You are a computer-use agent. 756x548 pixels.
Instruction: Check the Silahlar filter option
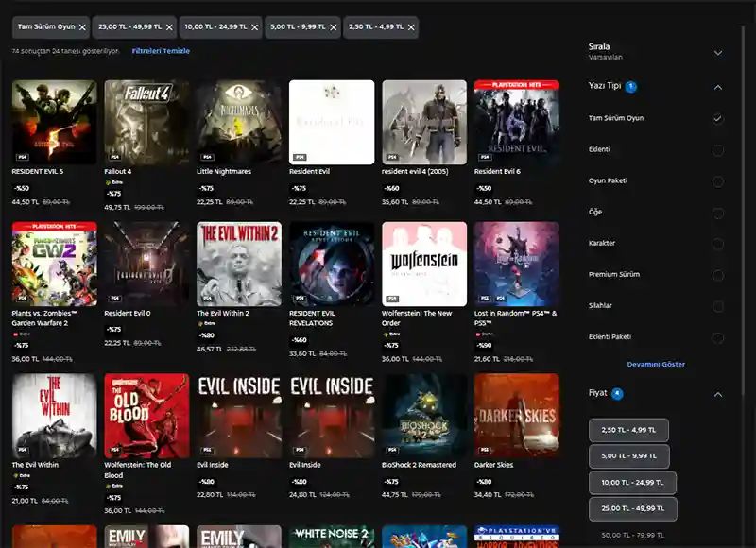pos(717,306)
